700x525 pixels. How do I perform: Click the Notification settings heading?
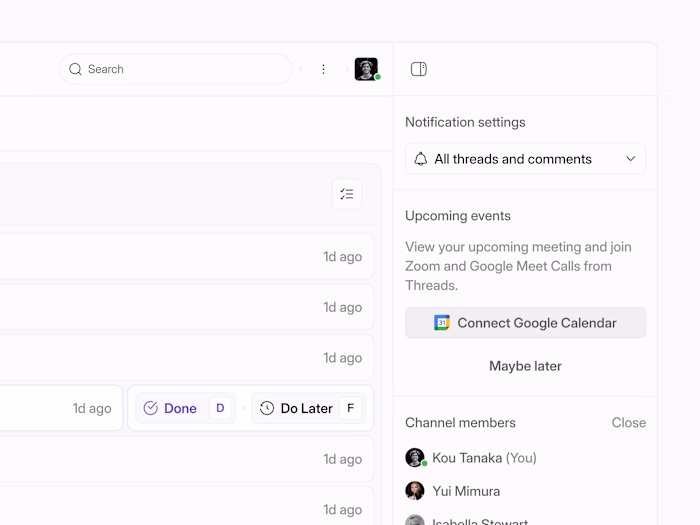click(x=465, y=122)
